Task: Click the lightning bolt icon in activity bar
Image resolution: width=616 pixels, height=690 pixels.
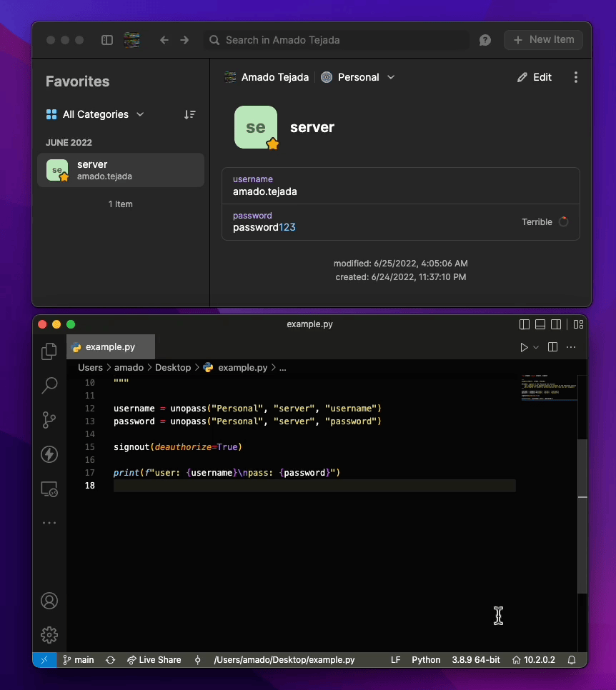Action: (49, 454)
